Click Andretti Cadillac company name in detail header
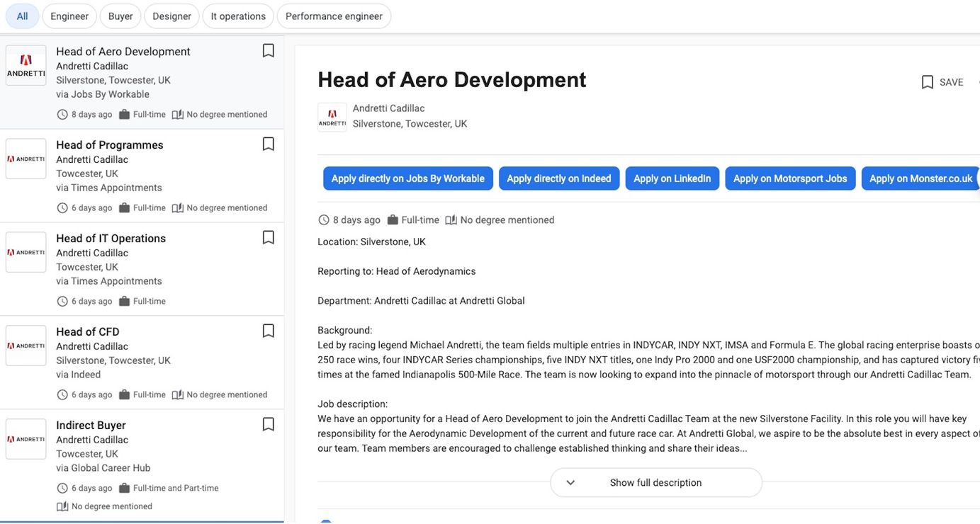Screen dimensions: 980x524 pyautogui.click(x=389, y=108)
